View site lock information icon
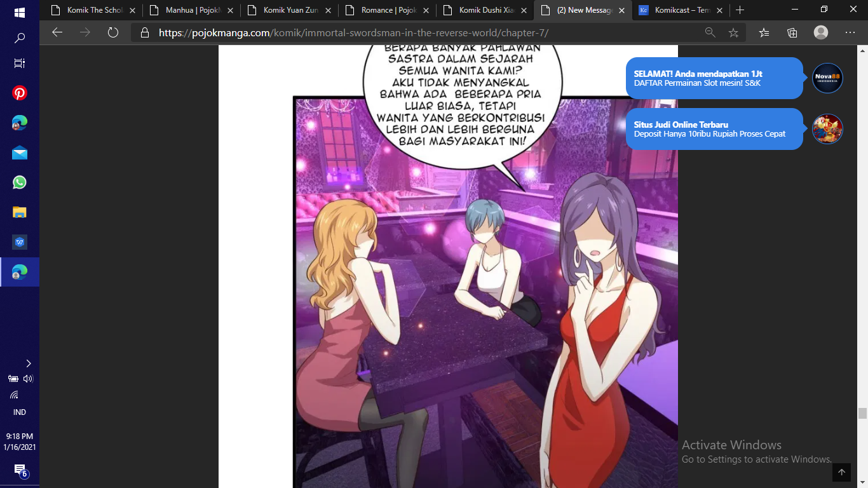868x488 pixels. tap(145, 32)
